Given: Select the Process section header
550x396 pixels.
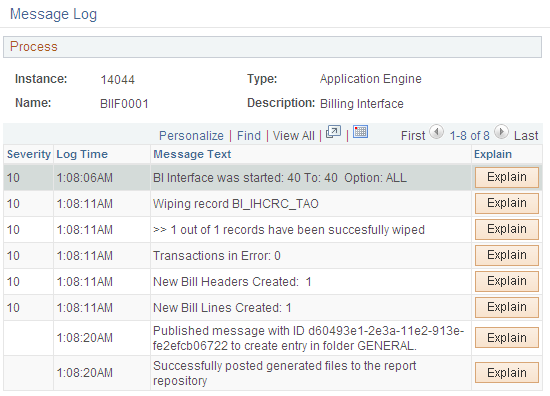Looking at the screenshot, I should pyautogui.click(x=272, y=47).
